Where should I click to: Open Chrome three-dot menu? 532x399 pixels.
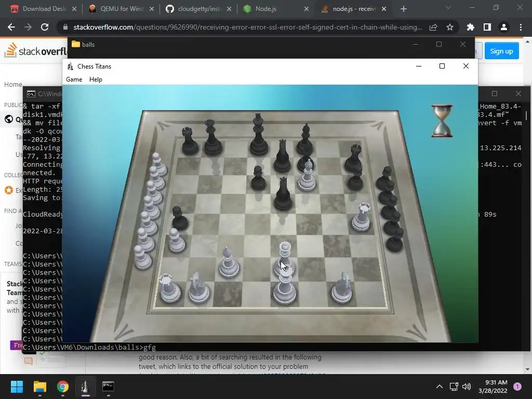[x=521, y=27]
